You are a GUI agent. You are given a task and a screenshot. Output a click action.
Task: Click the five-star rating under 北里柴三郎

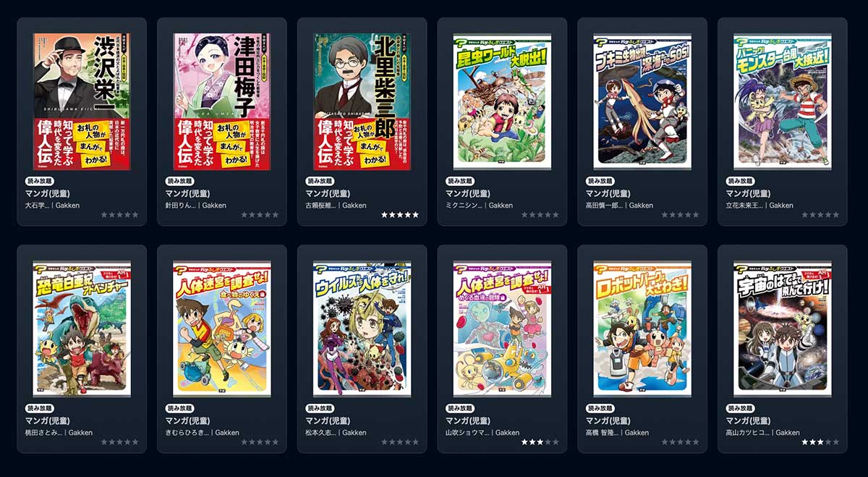[400, 215]
